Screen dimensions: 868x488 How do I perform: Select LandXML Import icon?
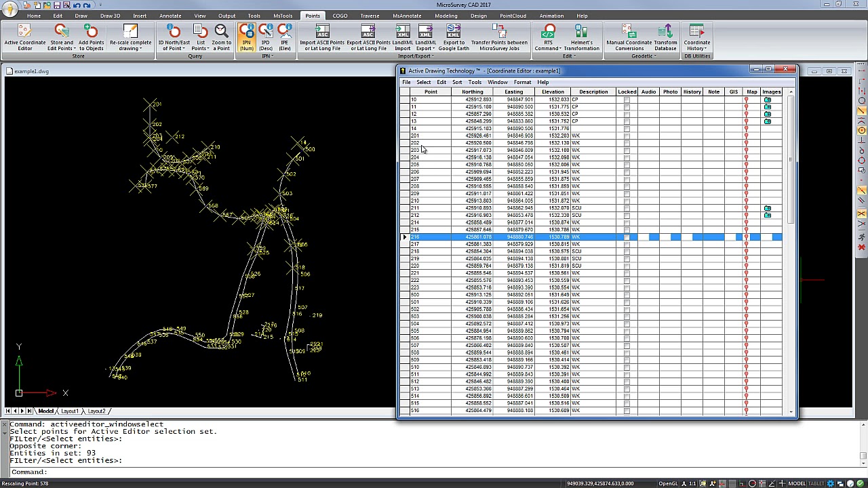pos(402,37)
